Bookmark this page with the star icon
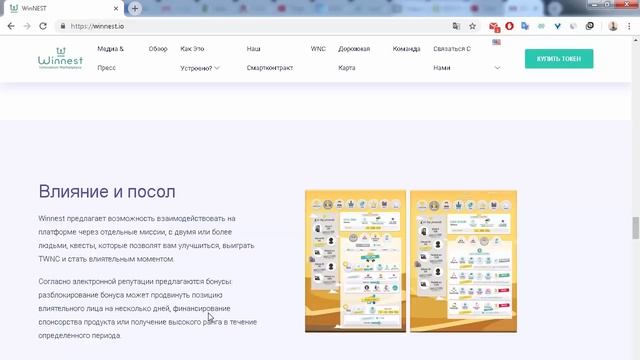Image resolution: width=640 pixels, height=360 pixels. [472, 26]
